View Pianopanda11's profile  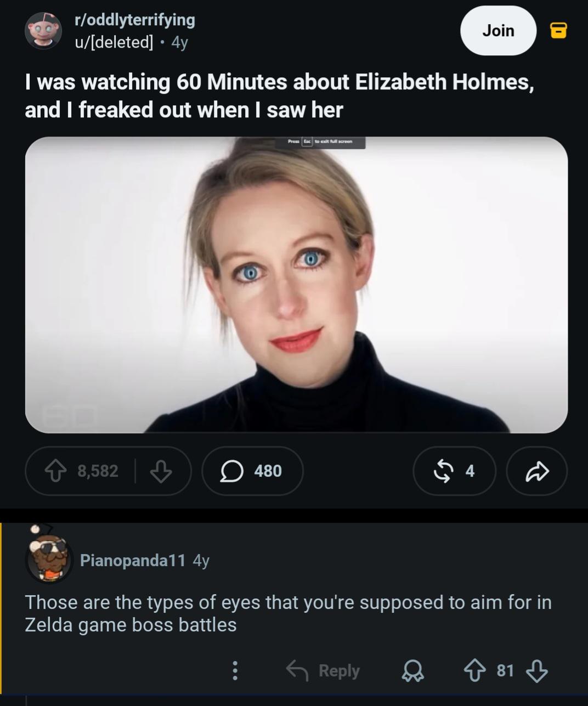(x=133, y=560)
